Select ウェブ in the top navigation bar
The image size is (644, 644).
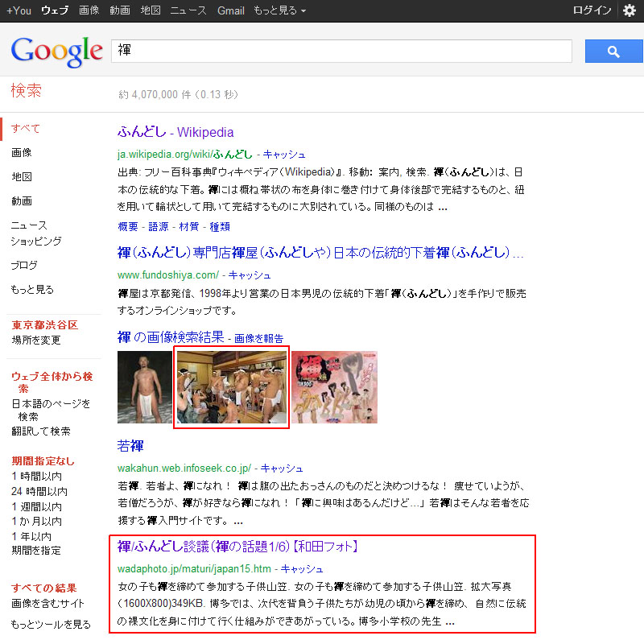[55, 10]
